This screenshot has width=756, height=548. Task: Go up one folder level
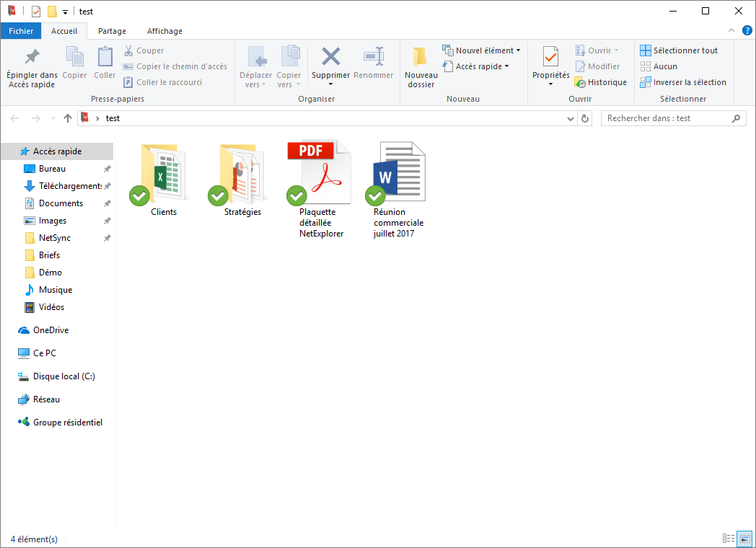68,118
